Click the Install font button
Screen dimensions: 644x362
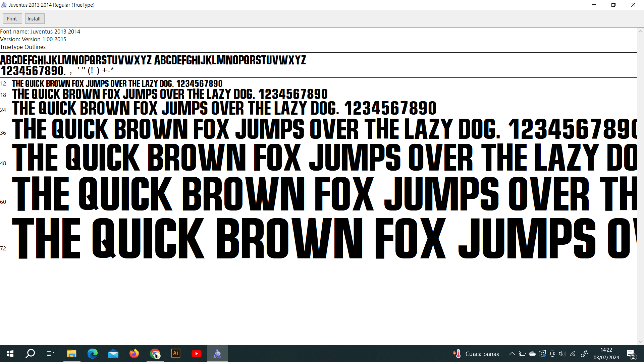point(34,19)
